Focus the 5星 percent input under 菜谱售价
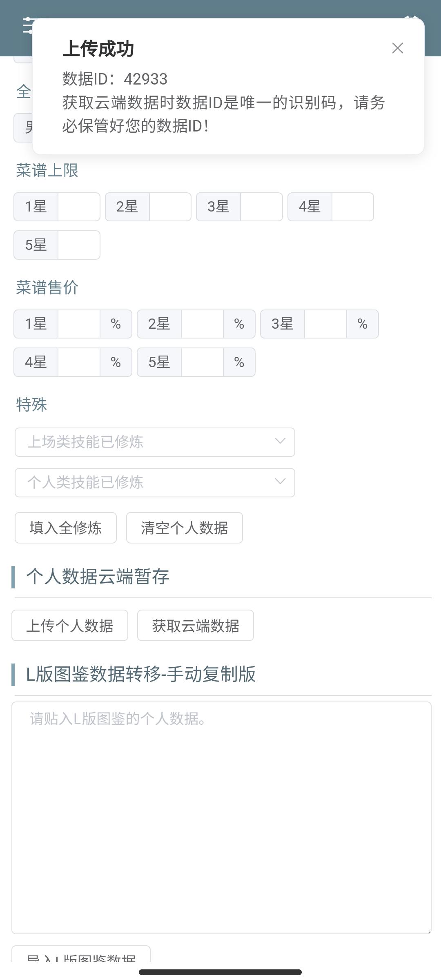Screen dimensions: 441x980 pos(202,362)
